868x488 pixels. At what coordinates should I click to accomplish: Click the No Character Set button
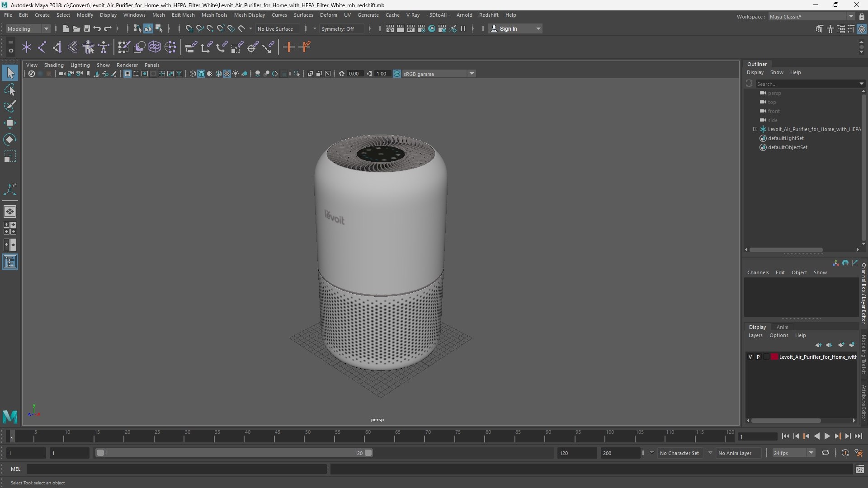click(679, 453)
